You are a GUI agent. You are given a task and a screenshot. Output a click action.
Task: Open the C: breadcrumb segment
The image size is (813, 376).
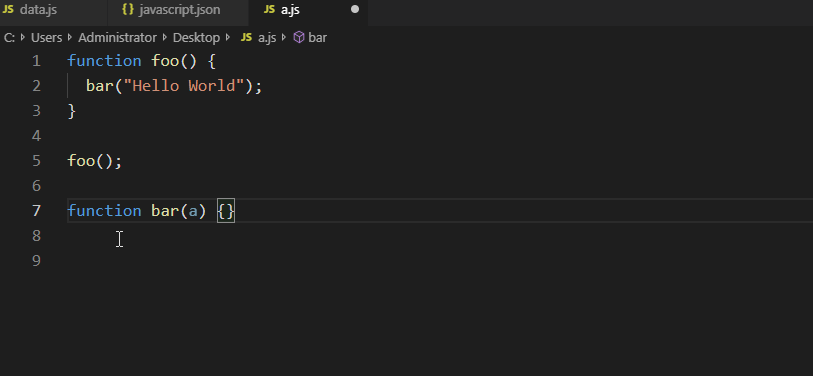(x=9, y=38)
